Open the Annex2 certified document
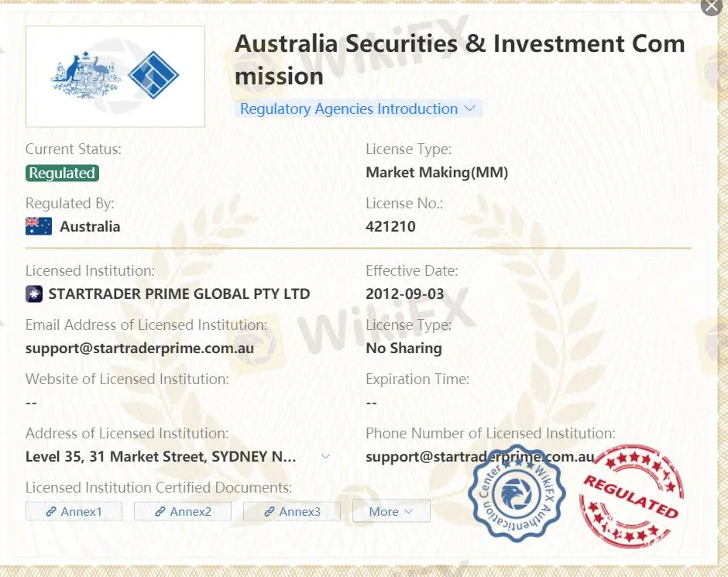The width and height of the screenshot is (728, 577). 183,511
